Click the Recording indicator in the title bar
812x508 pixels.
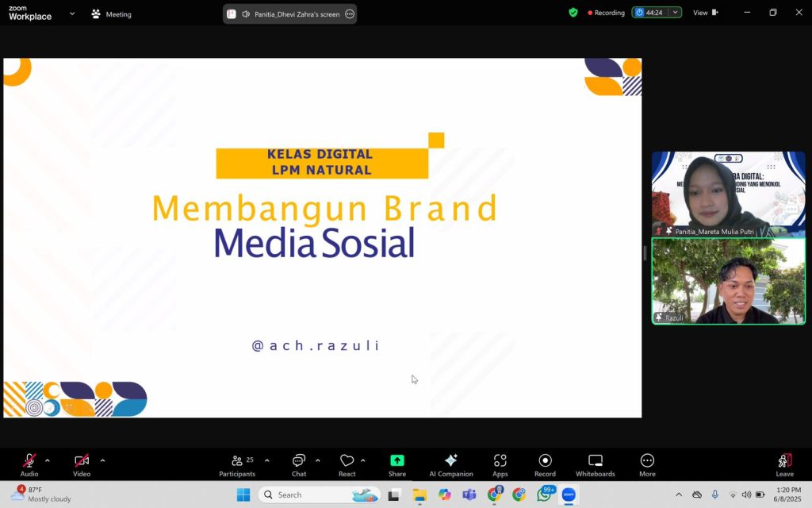(x=606, y=13)
